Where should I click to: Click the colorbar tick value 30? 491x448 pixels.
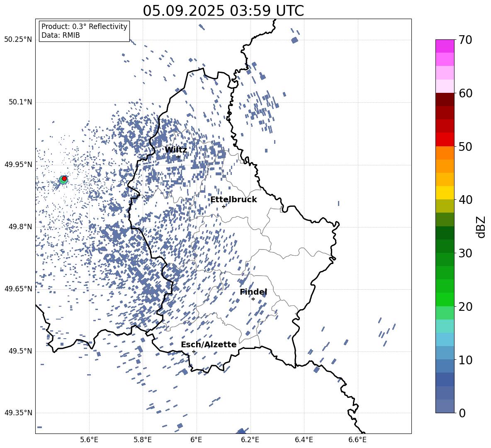(x=465, y=253)
